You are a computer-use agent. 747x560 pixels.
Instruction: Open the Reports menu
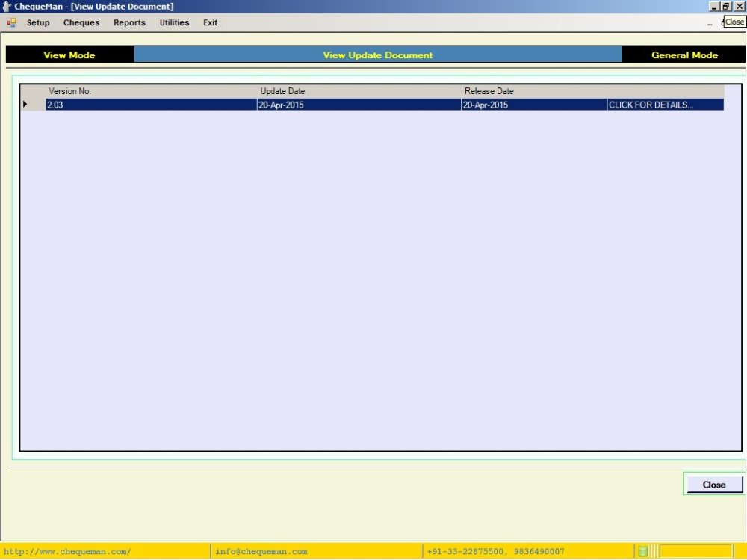[x=129, y=22]
